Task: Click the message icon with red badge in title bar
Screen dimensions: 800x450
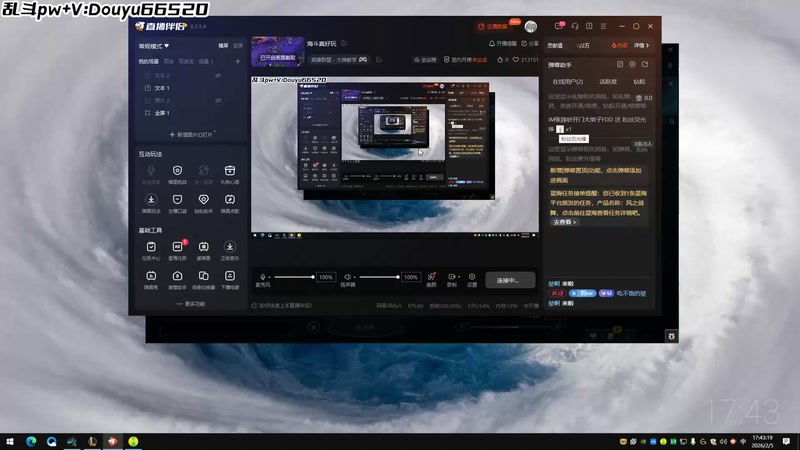Action: pyautogui.click(x=559, y=26)
